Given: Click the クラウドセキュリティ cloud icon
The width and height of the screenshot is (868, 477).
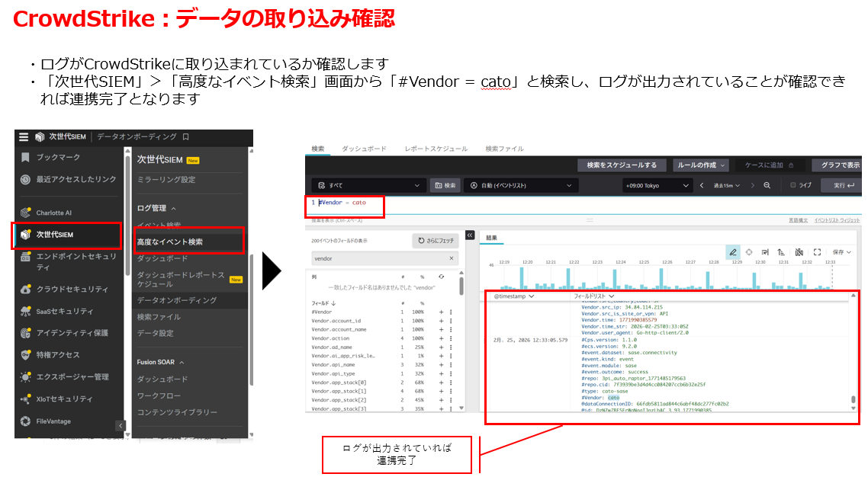Looking at the screenshot, I should 25,290.
